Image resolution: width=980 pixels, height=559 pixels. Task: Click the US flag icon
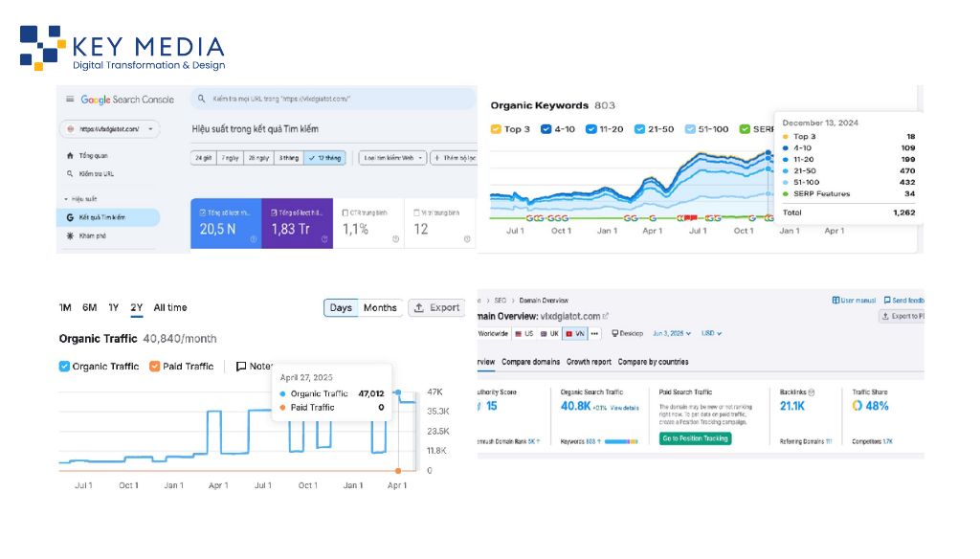(519, 334)
